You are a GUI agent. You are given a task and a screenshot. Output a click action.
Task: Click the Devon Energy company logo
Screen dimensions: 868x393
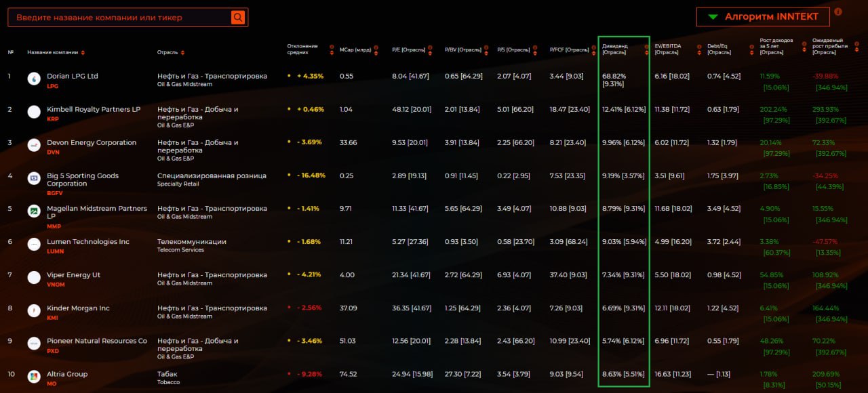point(34,145)
